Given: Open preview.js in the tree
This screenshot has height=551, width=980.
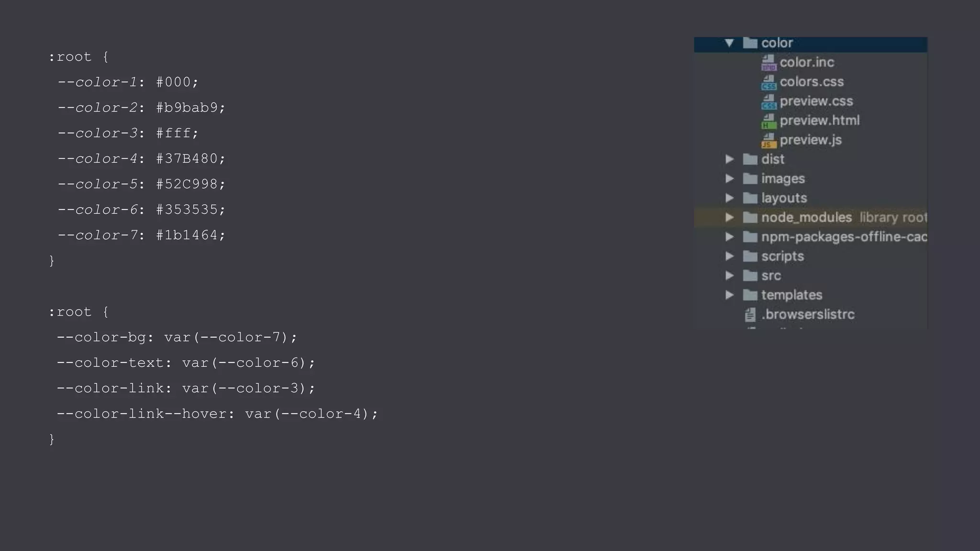Looking at the screenshot, I should pos(811,140).
